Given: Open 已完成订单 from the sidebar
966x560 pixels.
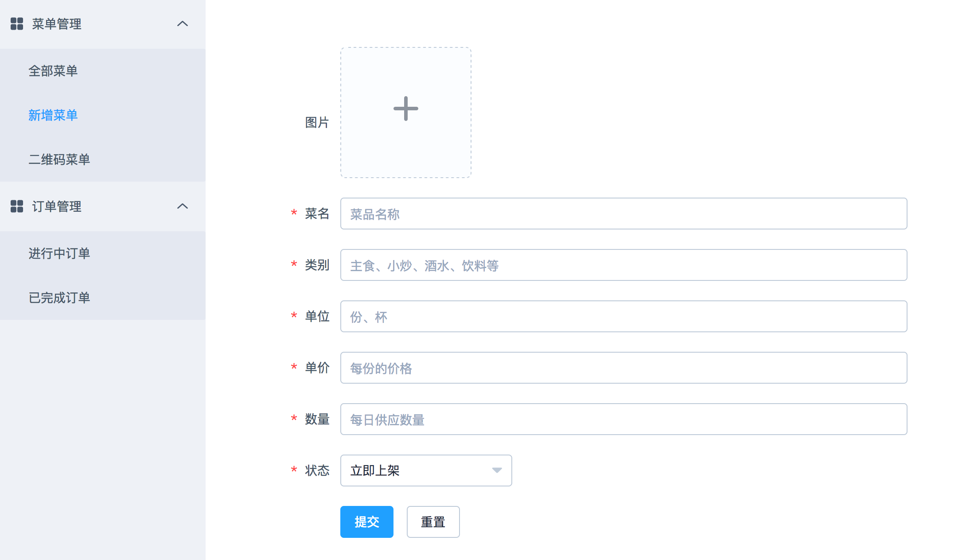Looking at the screenshot, I should 59,297.
